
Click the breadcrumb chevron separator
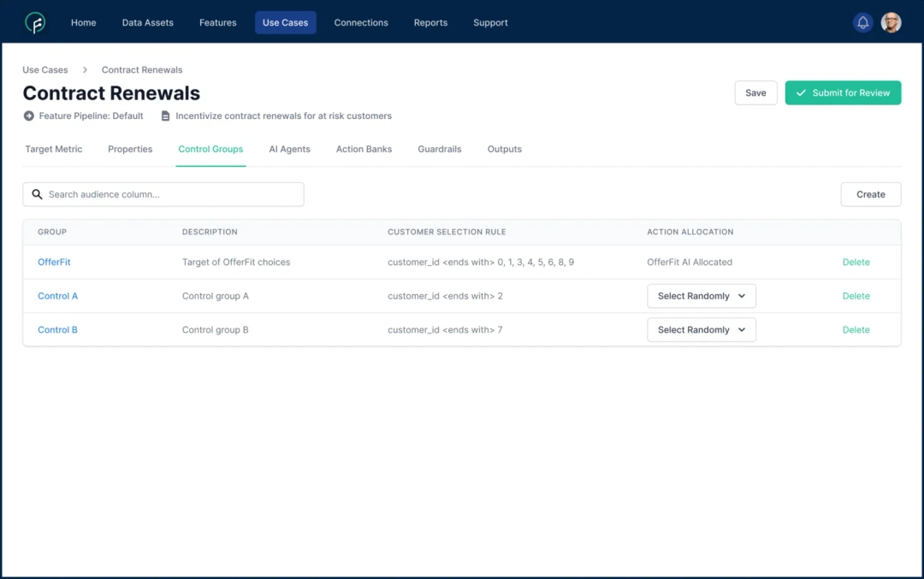tap(85, 69)
